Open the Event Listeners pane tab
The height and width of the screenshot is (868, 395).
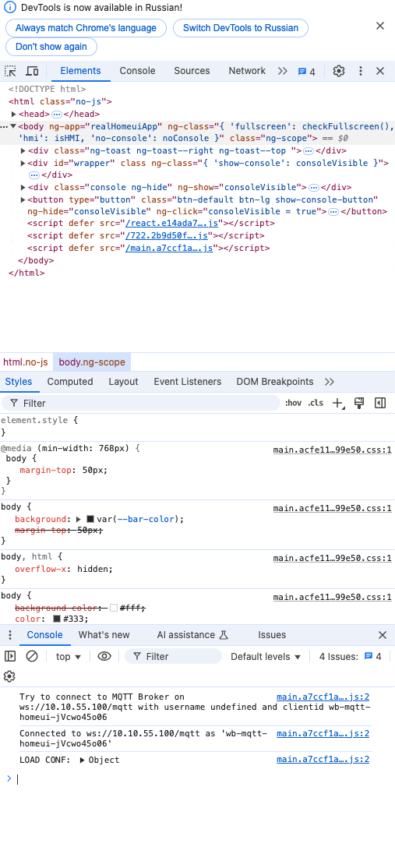tap(188, 382)
